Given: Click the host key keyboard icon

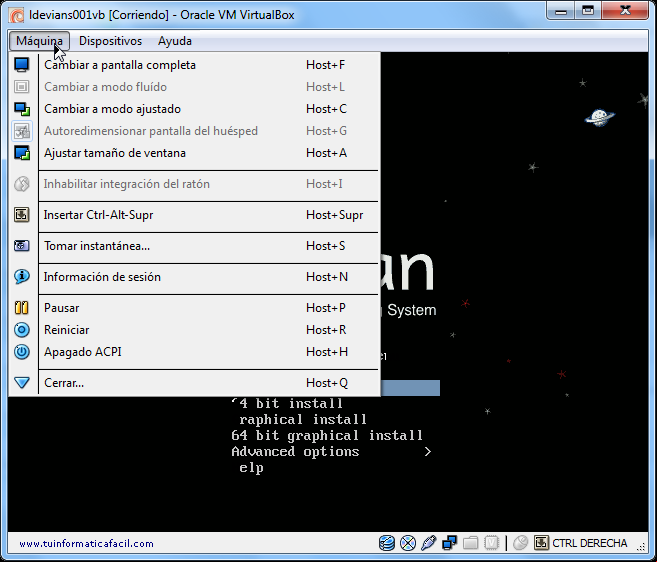Looking at the screenshot, I should 541,543.
